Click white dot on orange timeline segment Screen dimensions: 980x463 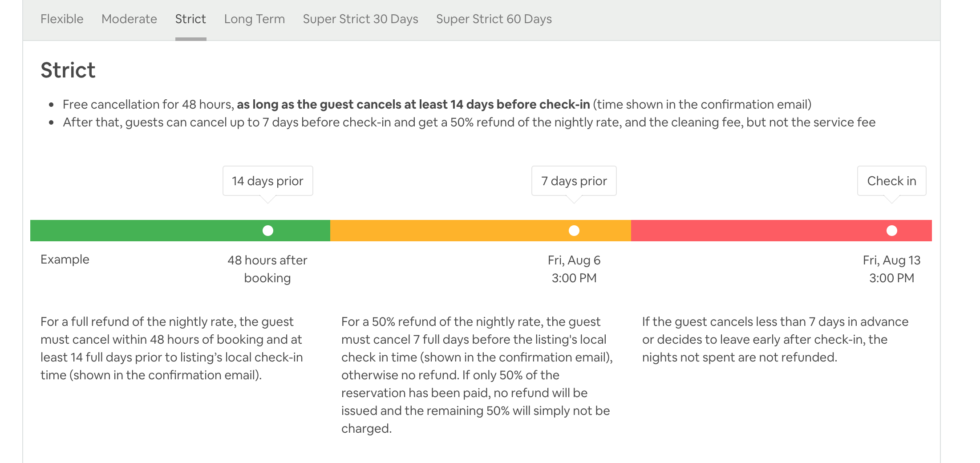click(574, 231)
